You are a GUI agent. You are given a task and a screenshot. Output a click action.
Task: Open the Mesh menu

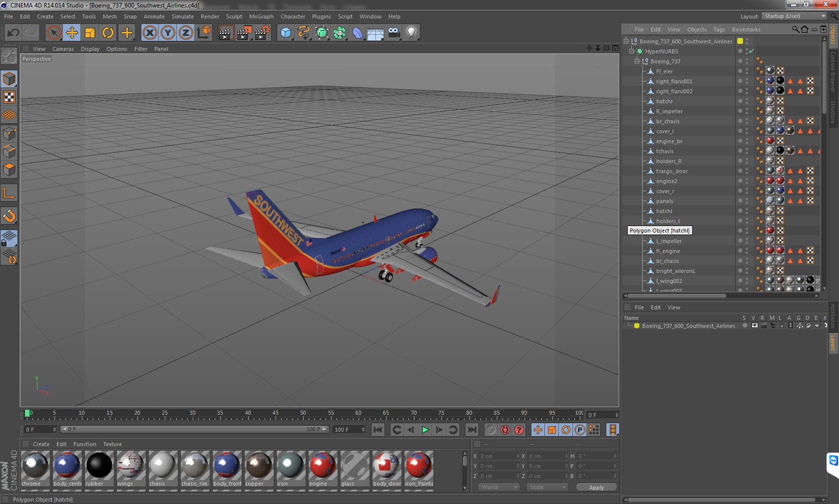coord(110,16)
